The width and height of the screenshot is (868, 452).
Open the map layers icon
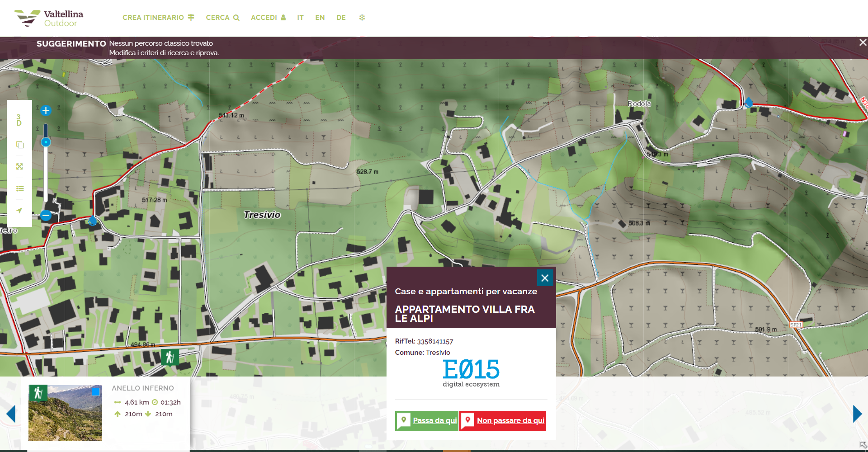tap(19, 145)
